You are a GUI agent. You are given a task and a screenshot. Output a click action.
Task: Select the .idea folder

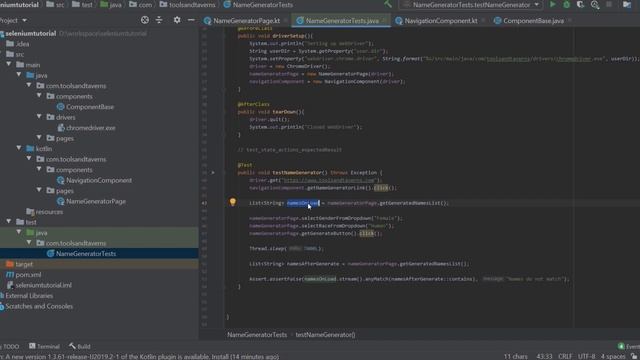pyautogui.click(x=22, y=44)
